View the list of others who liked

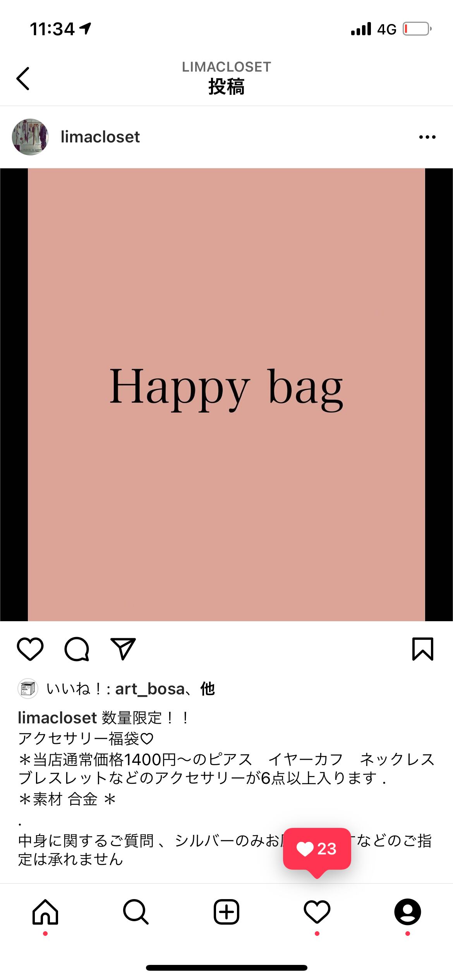tap(208, 689)
